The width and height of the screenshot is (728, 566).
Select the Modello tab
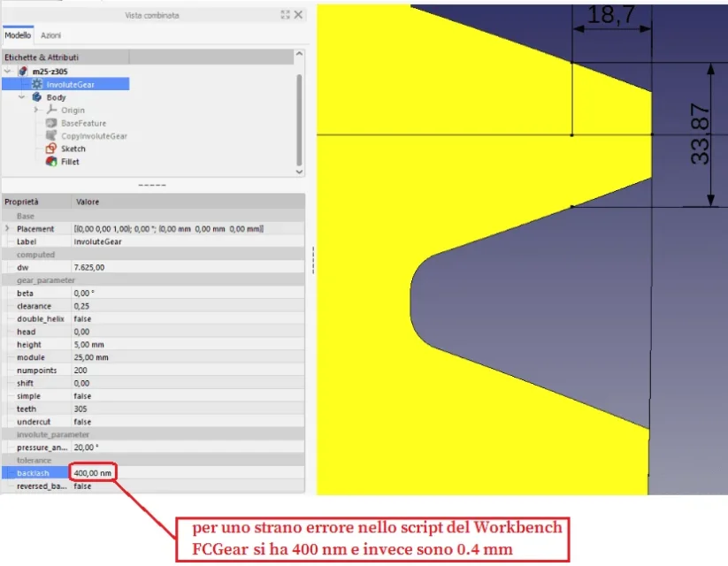tap(17, 35)
